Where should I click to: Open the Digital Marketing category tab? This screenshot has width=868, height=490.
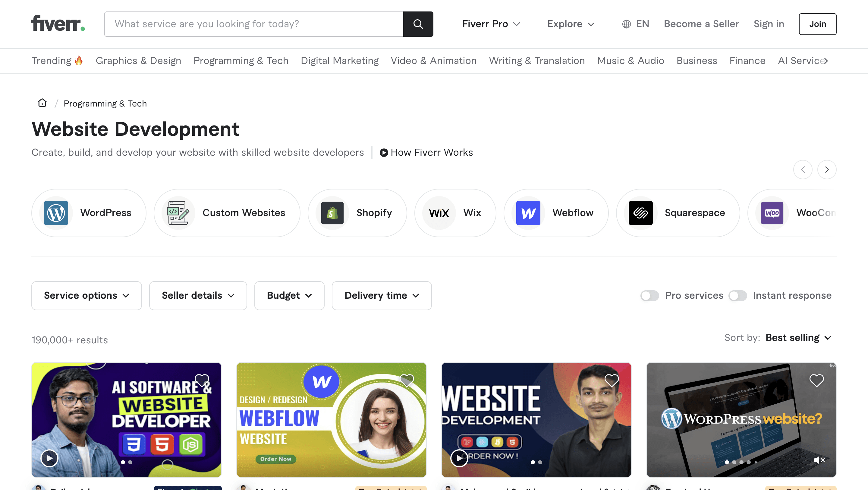[340, 61]
